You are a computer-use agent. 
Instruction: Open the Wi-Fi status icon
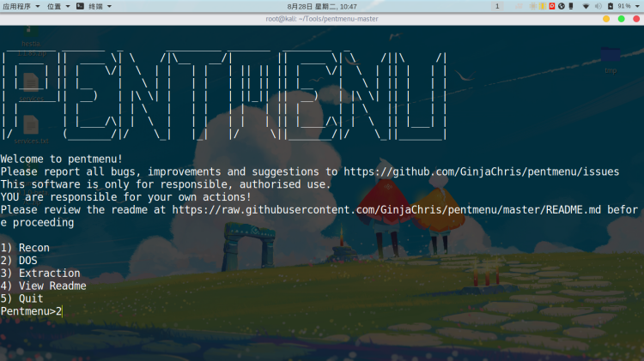(586, 6)
